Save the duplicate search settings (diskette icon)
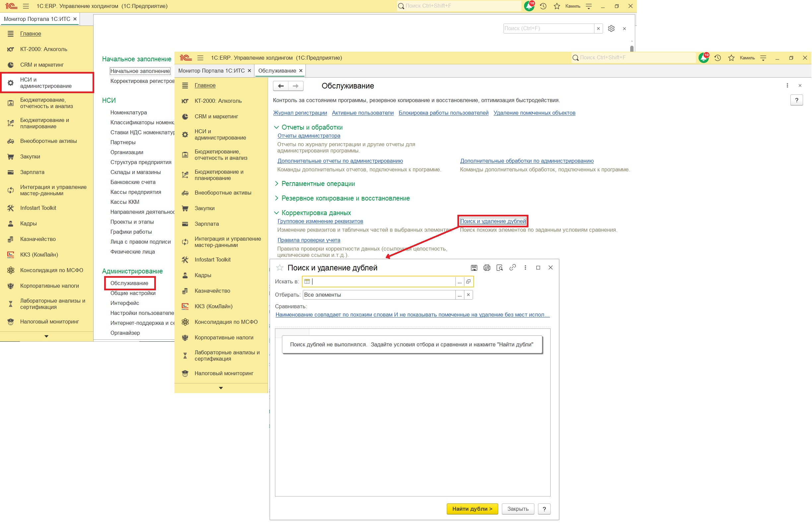Viewport: 812px width, 523px height. tap(474, 268)
